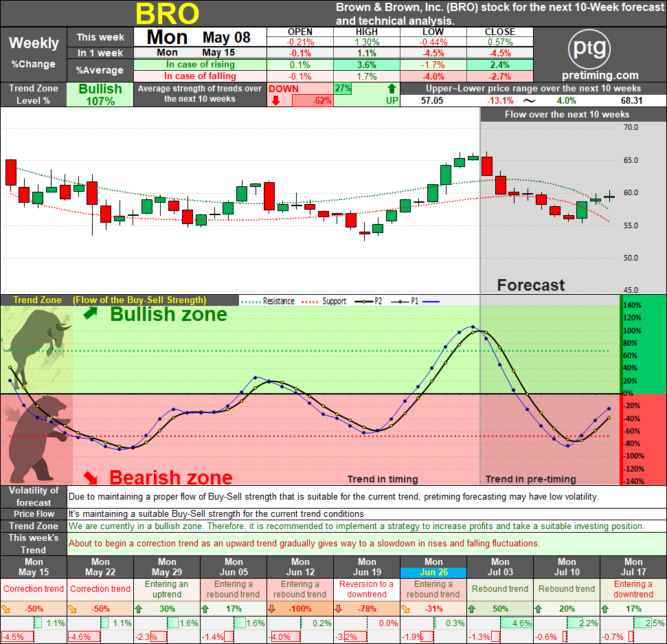
Task: Click the green up arrow beside 20%
Action: tap(539, 609)
